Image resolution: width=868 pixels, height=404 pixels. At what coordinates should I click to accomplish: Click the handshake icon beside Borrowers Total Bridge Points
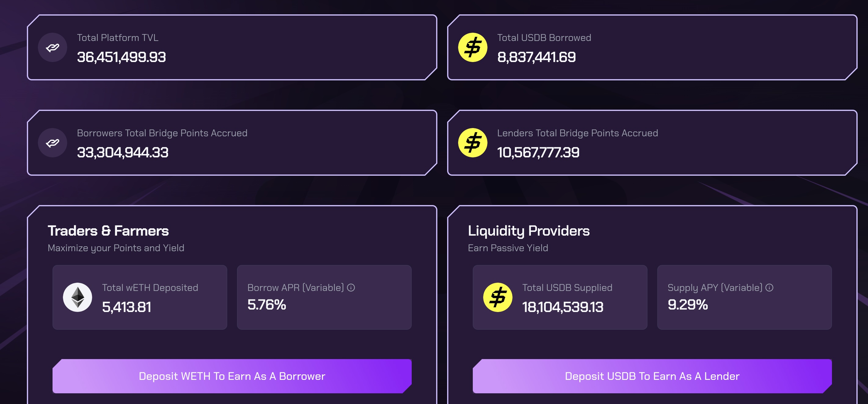point(53,143)
